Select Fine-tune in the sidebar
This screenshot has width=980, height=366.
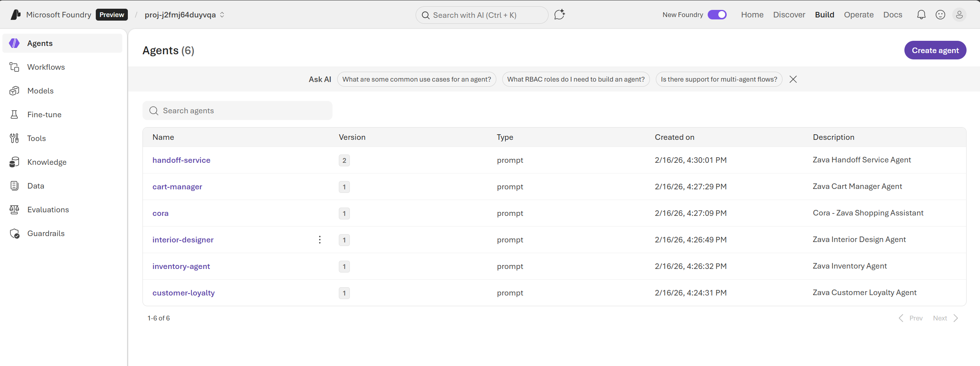63,114
